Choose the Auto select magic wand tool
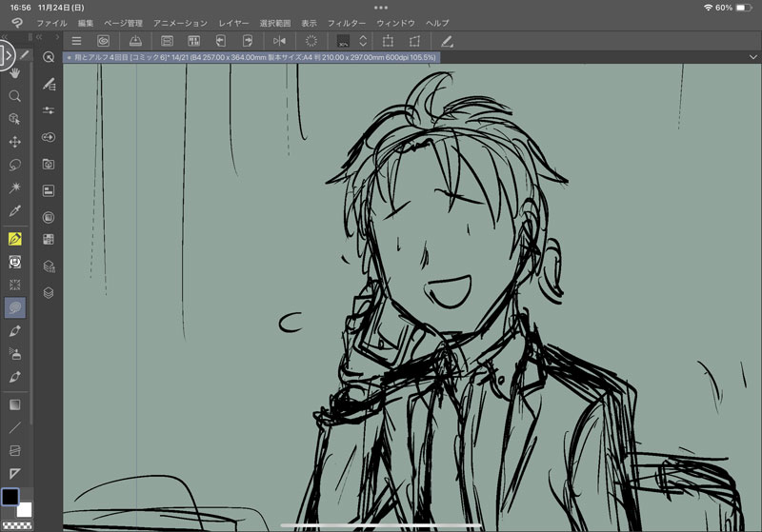 15,188
